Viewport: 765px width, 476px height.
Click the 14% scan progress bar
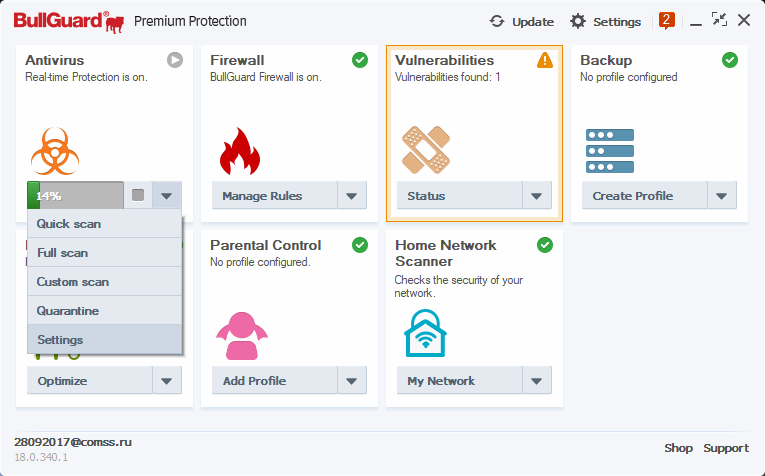point(75,196)
